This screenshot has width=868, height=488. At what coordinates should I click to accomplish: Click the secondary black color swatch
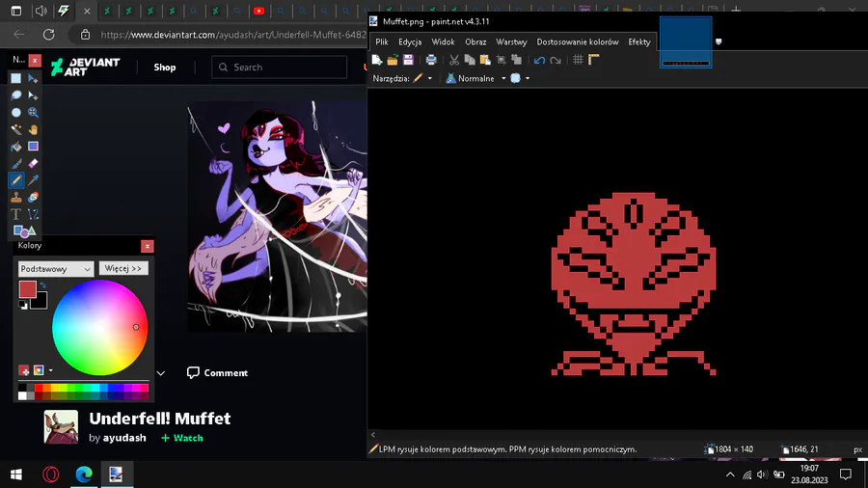(40, 302)
